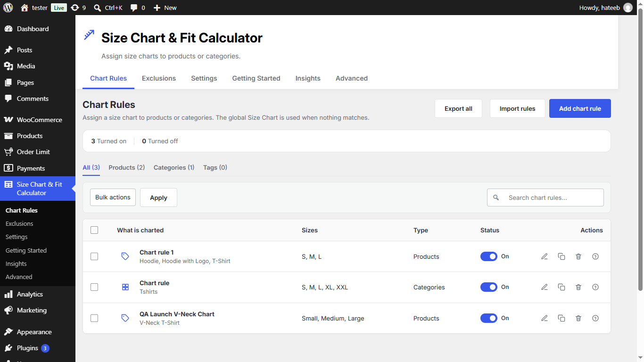The image size is (644, 362).
Task: Open help for QA Launch V-Neck Chart
Action: coord(595,318)
